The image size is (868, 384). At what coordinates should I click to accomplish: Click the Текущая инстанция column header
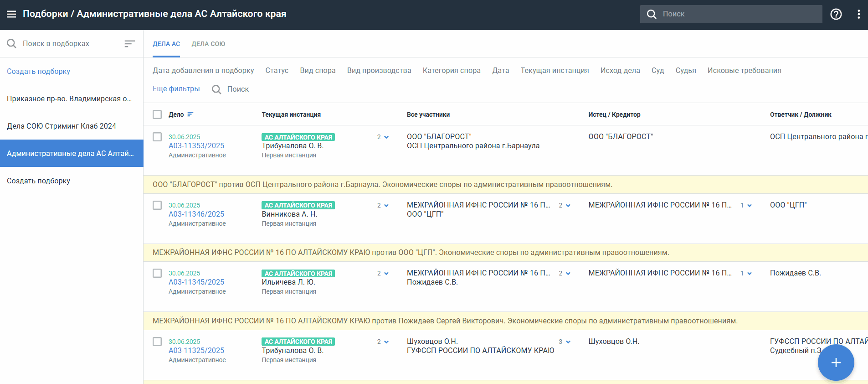tap(291, 114)
